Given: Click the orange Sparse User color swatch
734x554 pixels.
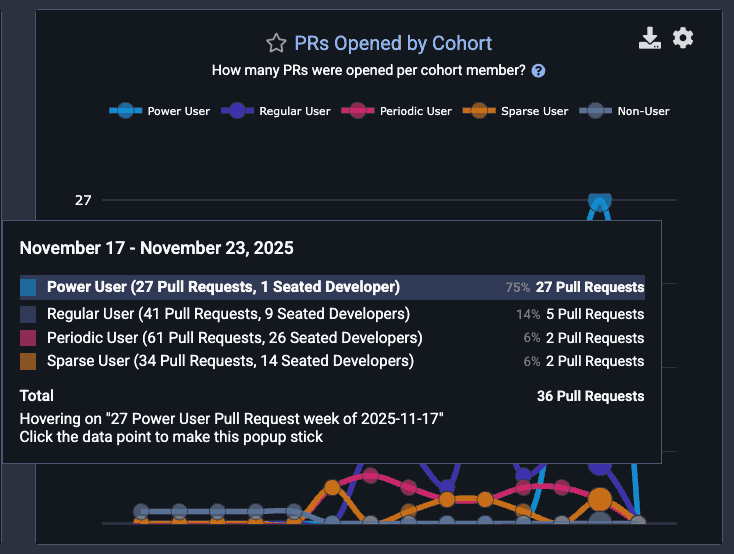Looking at the screenshot, I should coord(29,362).
